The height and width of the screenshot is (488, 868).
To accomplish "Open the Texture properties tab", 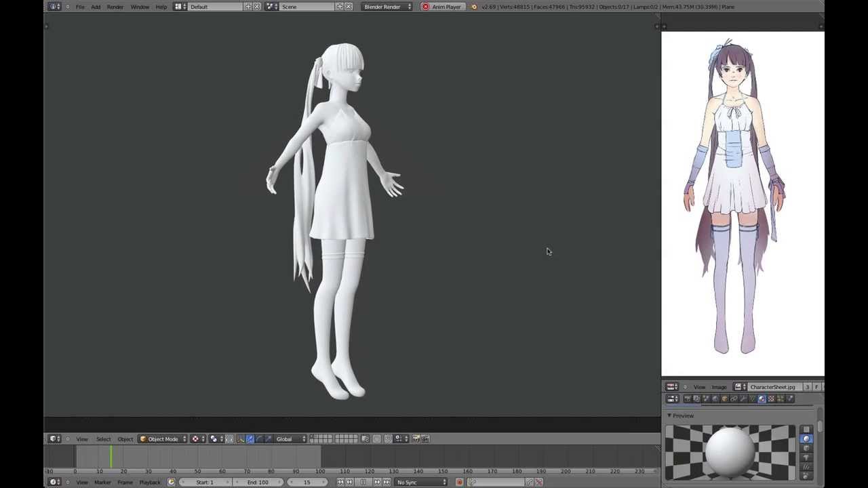I will [771, 399].
